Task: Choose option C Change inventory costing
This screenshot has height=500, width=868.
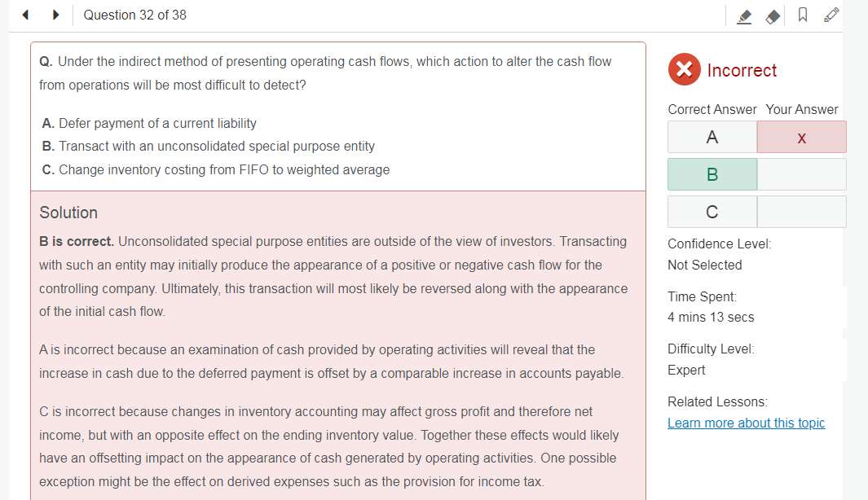Action: coord(216,170)
